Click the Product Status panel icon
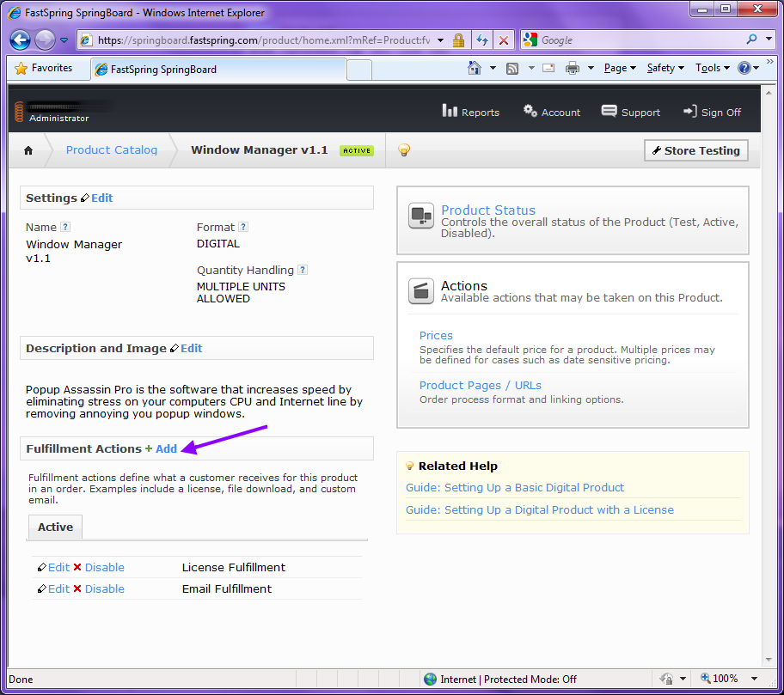Viewport: 784px width, 695px height. pos(421,216)
